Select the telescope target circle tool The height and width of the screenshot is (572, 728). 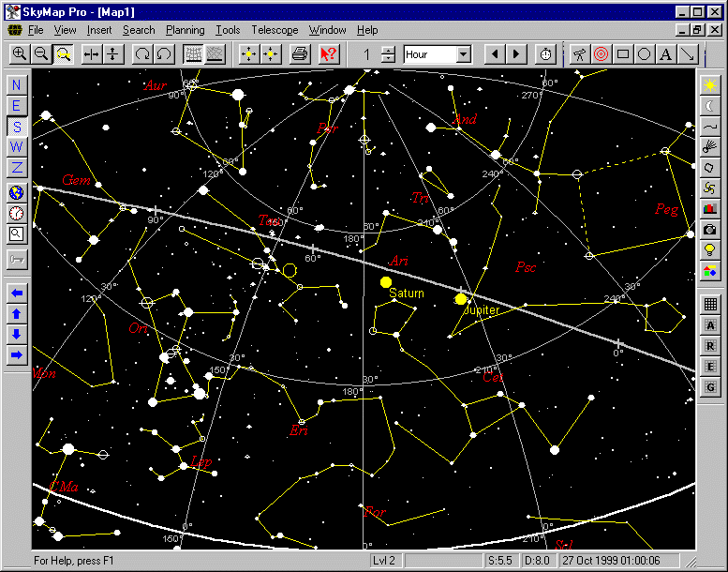601,54
